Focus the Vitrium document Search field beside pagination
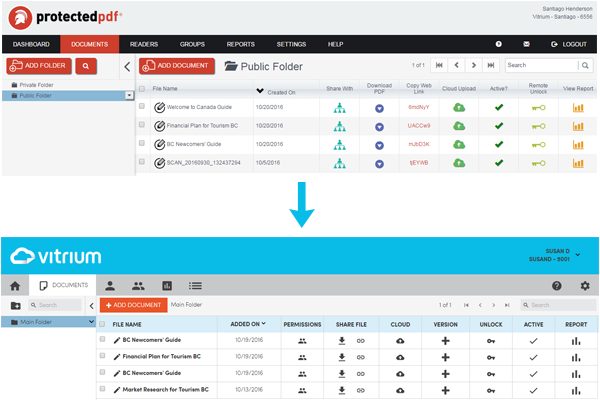 point(558,305)
